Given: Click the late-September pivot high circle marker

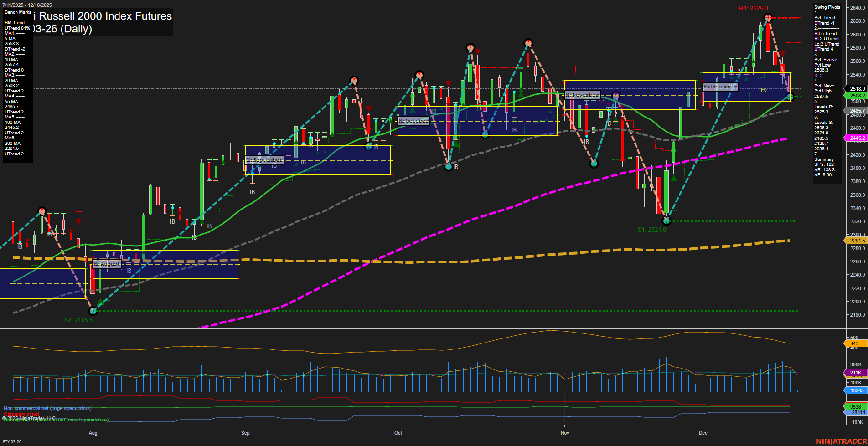Looking at the screenshot, I should (x=353, y=81).
